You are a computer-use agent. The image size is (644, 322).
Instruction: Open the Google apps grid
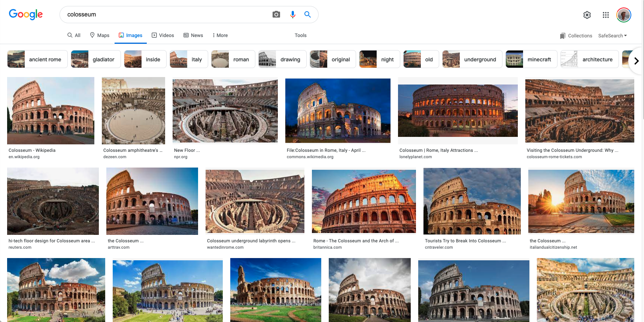pyautogui.click(x=605, y=15)
